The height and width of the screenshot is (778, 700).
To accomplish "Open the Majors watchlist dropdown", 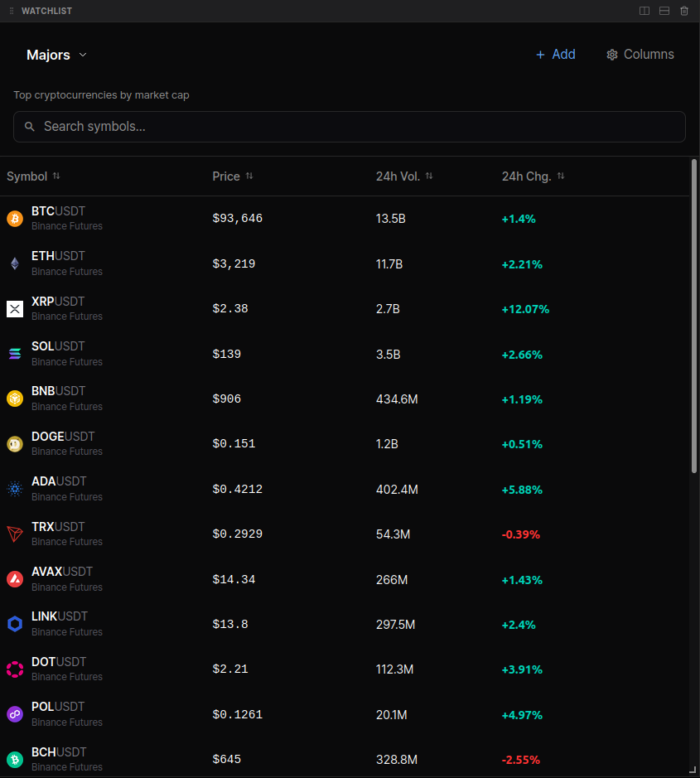I will [56, 55].
